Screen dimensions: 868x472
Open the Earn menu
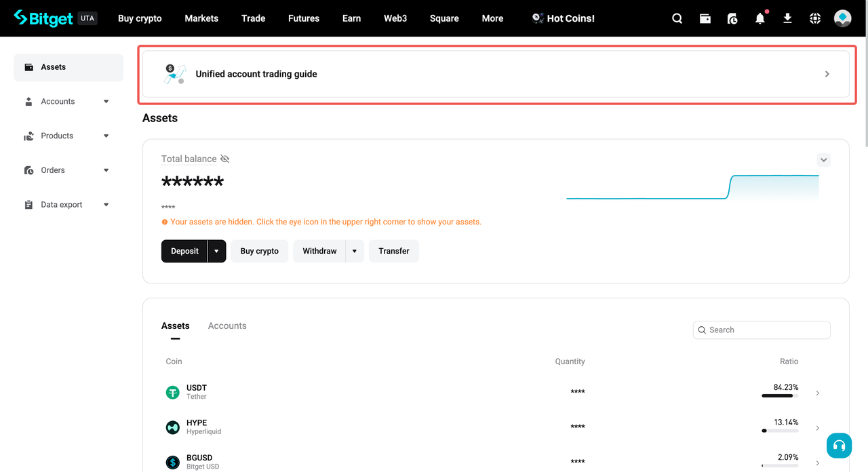pyautogui.click(x=351, y=18)
